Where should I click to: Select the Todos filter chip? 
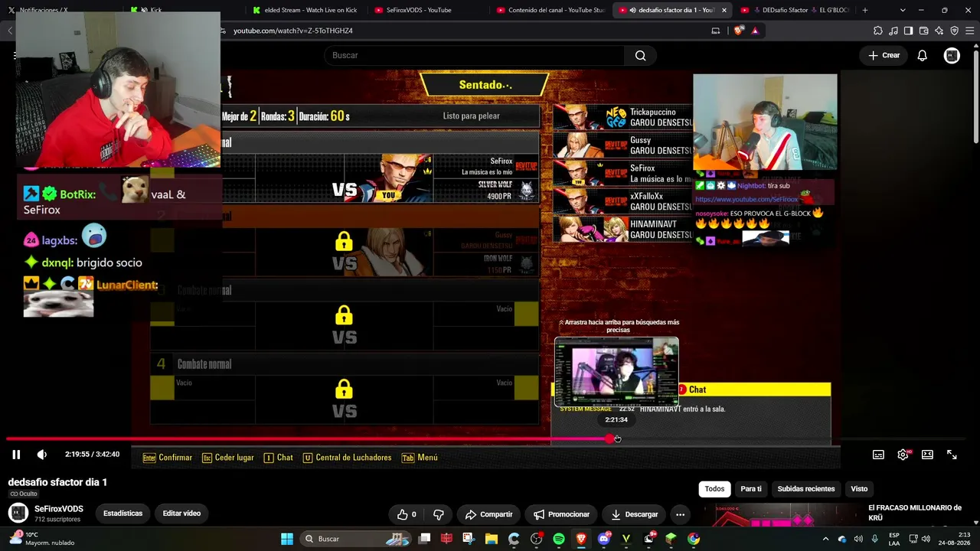[714, 489]
